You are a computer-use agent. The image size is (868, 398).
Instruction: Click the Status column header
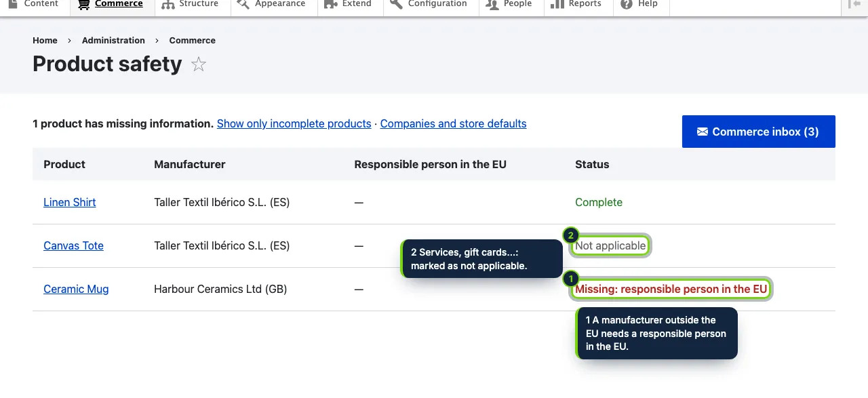point(592,165)
